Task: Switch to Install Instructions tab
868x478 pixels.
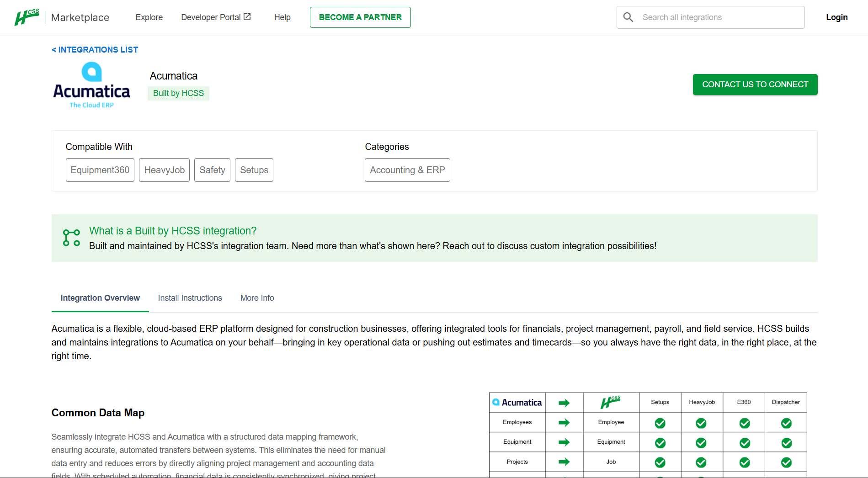Action: coord(190,298)
